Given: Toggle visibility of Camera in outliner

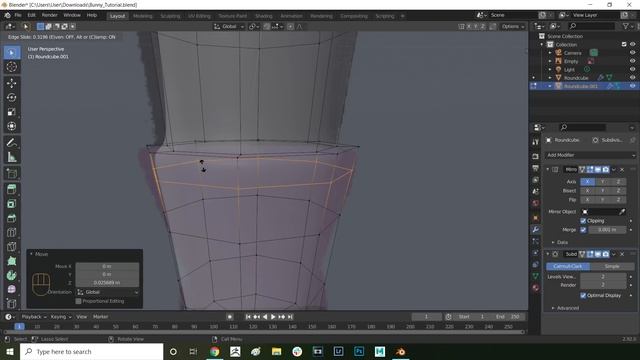Looking at the screenshot, I should click(x=632, y=53).
